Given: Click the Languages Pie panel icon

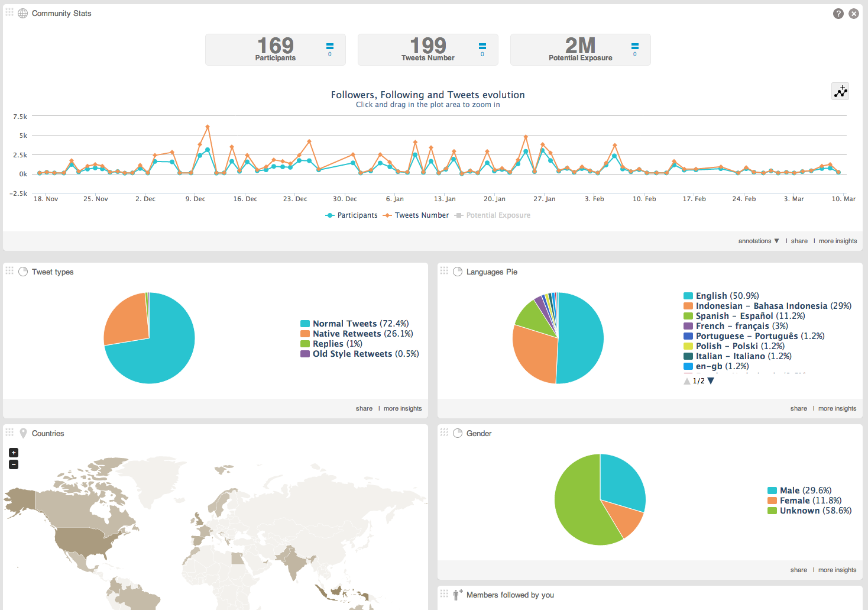Looking at the screenshot, I should tap(458, 272).
